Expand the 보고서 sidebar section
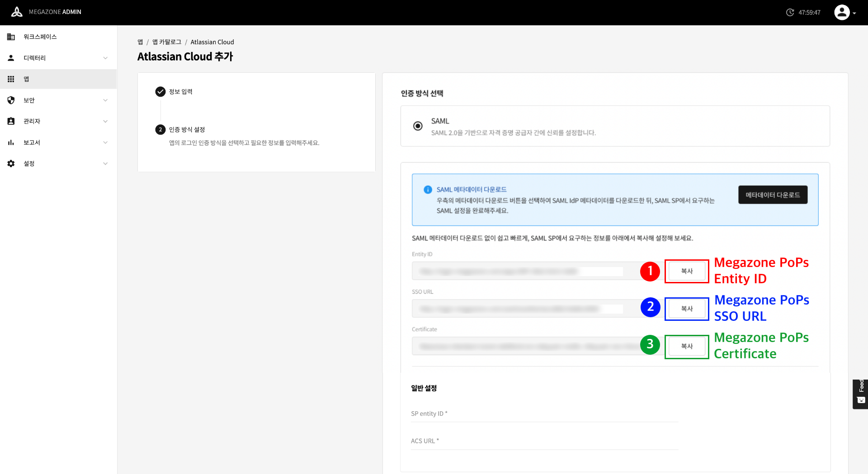This screenshot has width=868, height=474. (x=105, y=142)
